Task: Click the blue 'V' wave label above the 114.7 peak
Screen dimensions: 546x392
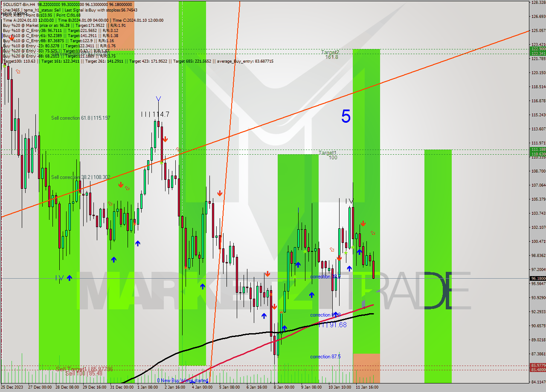Action: (159, 99)
